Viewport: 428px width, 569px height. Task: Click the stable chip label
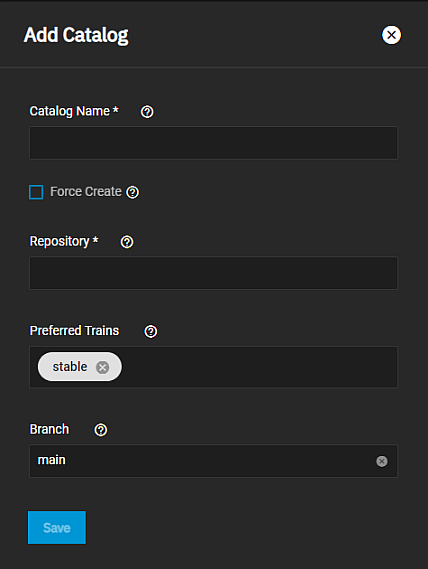tap(70, 367)
